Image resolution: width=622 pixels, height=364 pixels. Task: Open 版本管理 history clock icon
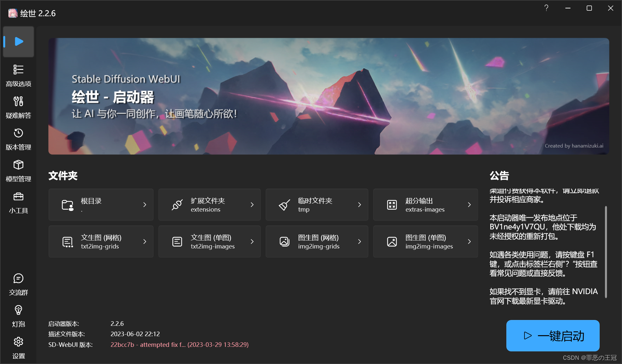point(18,133)
